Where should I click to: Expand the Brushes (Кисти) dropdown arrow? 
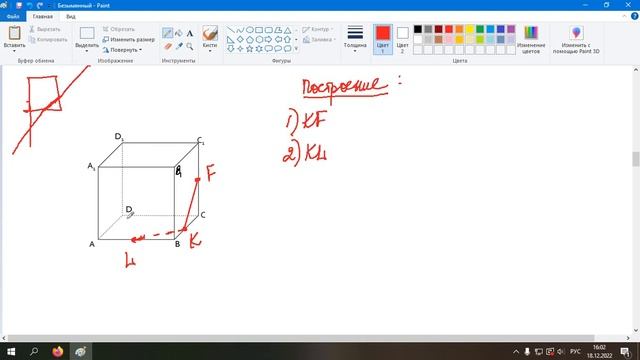pyautogui.click(x=210, y=51)
